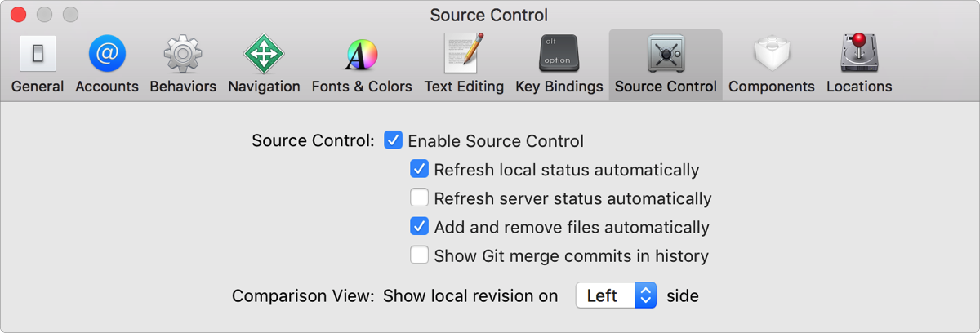Click the Source Control safe icon
The height and width of the screenshot is (333, 980).
pos(666,55)
